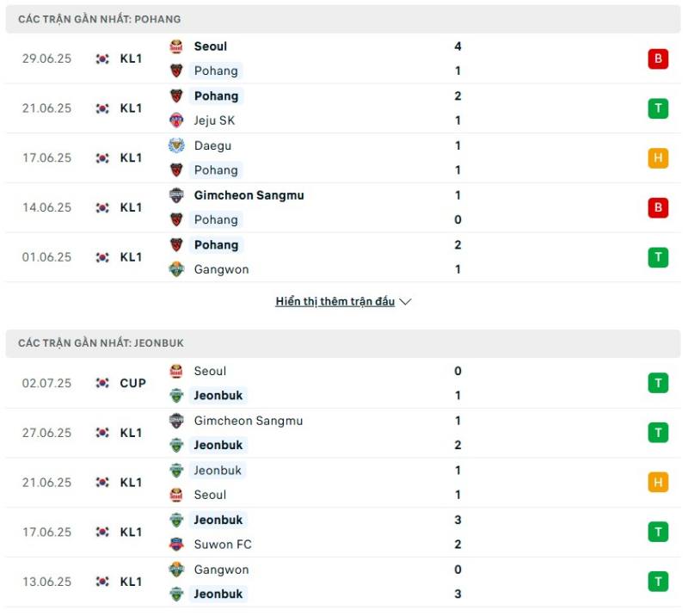688x616 pixels.
Task: Open the Gimcheon Sangmu team name on 14.06.25
Action: tap(249, 195)
